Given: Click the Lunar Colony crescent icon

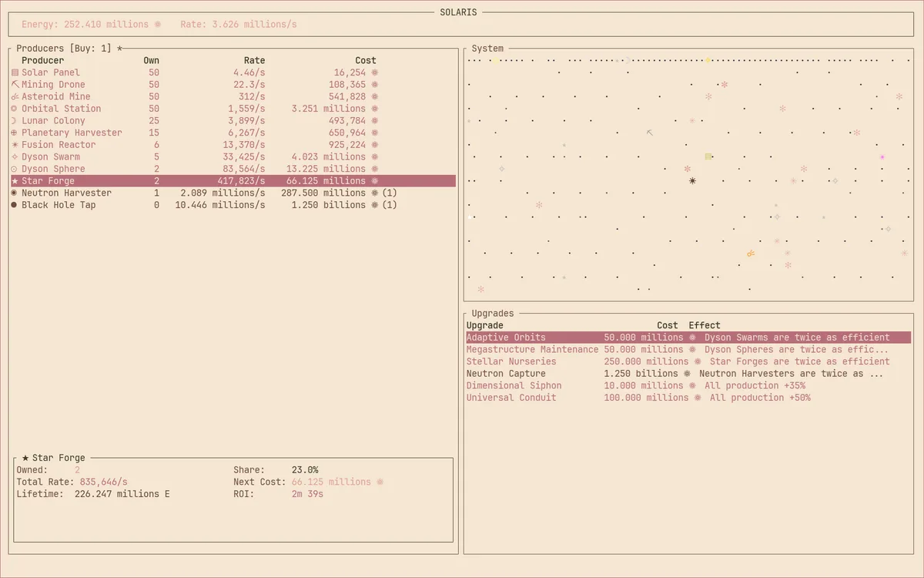Looking at the screenshot, I should [15, 121].
